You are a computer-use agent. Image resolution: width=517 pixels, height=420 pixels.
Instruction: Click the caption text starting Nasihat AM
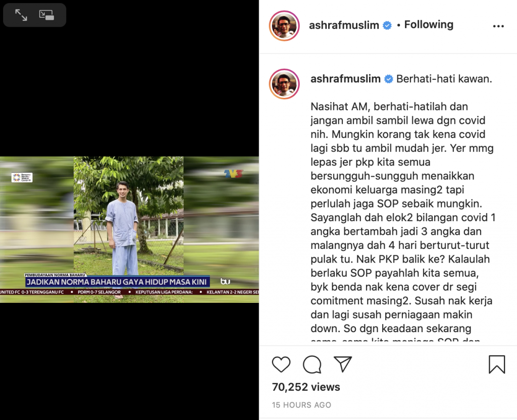tap(402, 218)
